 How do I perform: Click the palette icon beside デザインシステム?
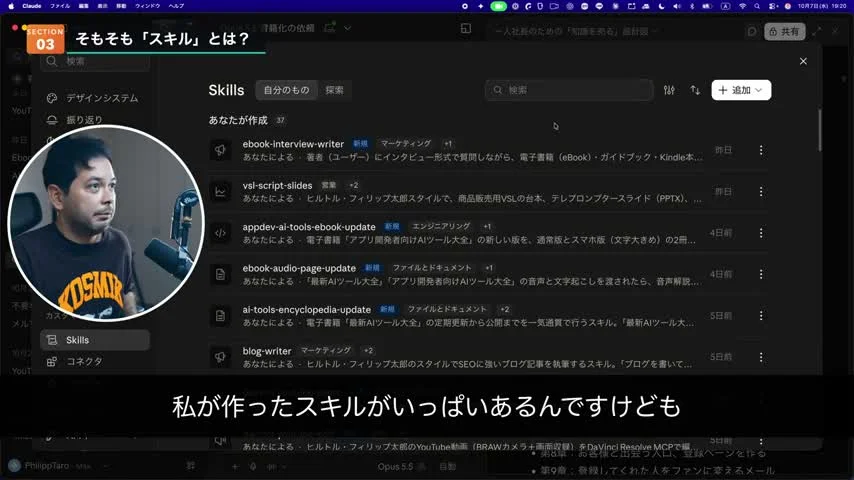[52, 98]
